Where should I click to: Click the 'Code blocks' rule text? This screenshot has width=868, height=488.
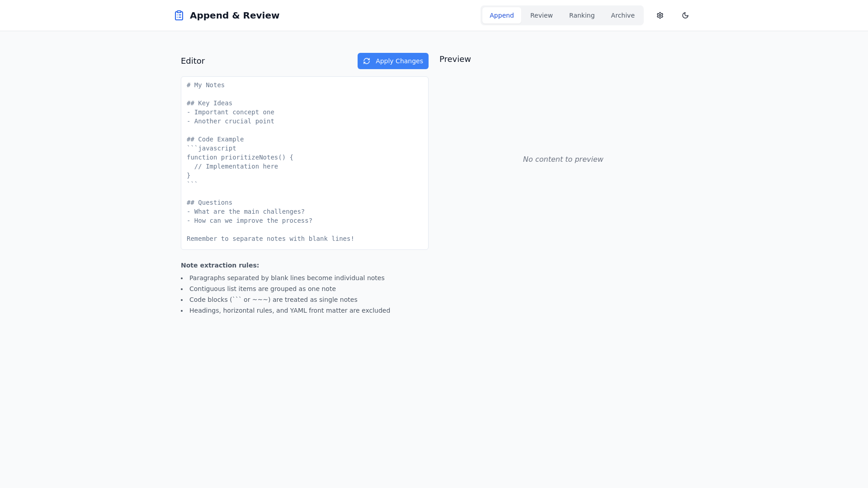[x=273, y=300]
